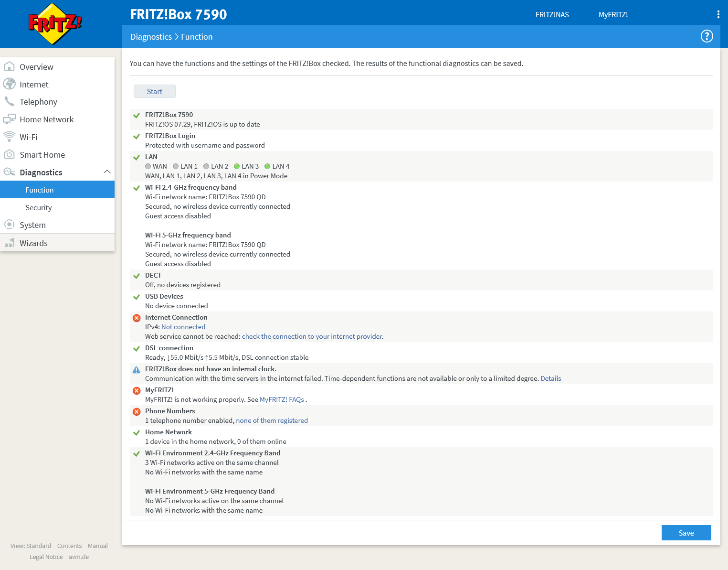Screen dimensions: 728x570
Task: Open MyFRITZ! from the header
Action: [613, 14]
